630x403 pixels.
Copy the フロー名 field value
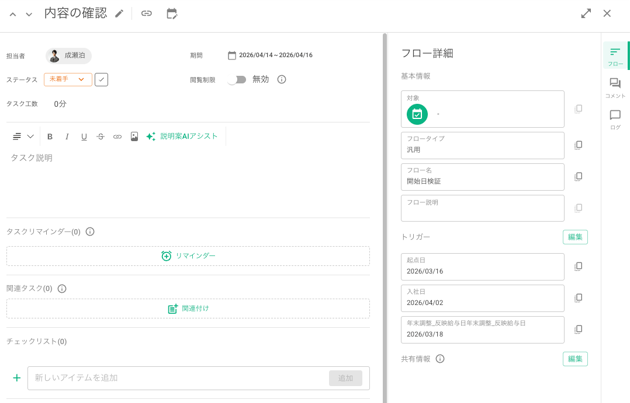pos(578,177)
